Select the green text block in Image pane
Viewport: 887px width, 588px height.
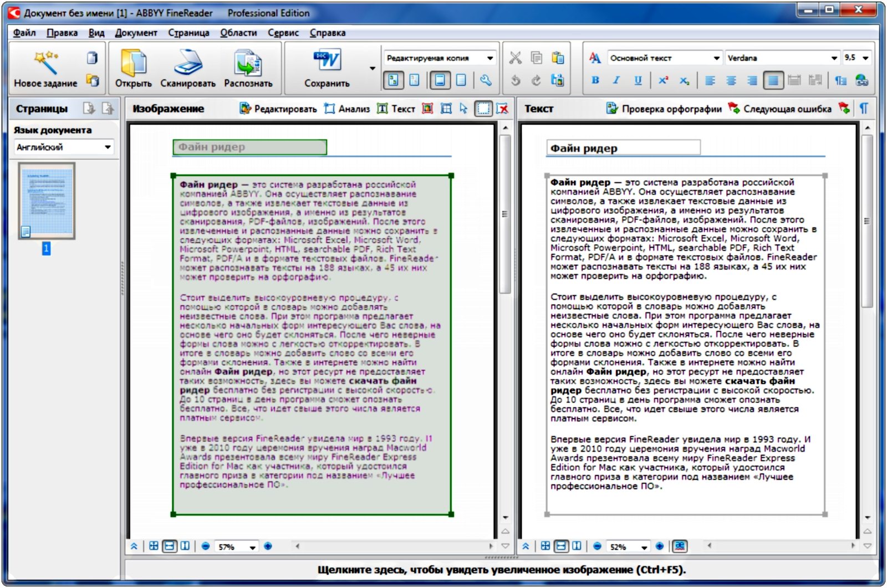(312, 345)
